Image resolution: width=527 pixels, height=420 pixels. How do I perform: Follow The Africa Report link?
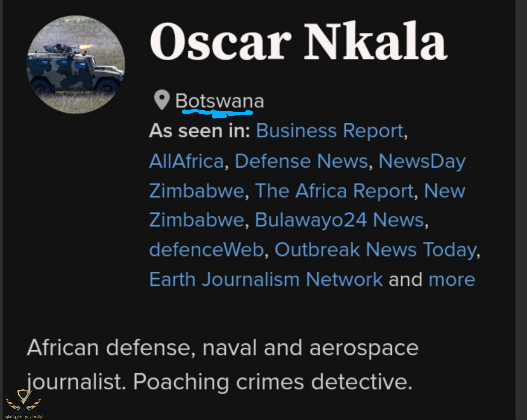[x=334, y=191]
